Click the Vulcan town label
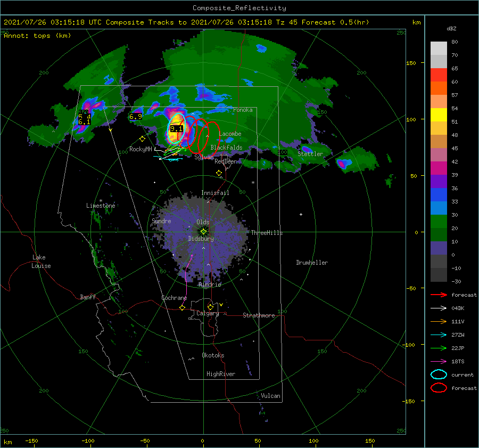The height and width of the screenshot is (448, 479). point(270,396)
